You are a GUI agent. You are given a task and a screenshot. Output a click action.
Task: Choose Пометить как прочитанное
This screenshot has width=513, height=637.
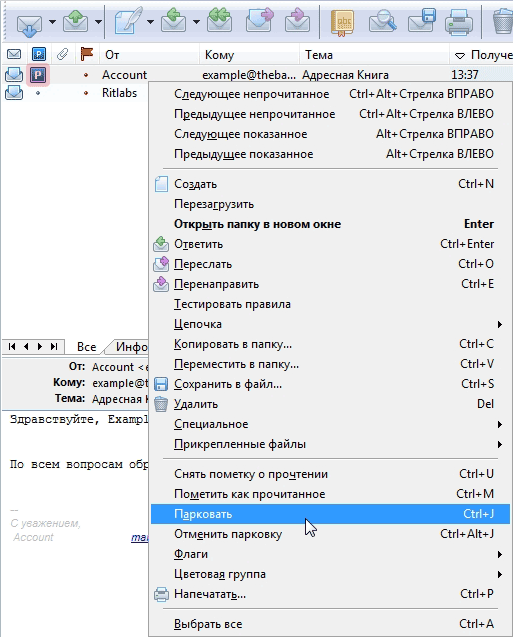(329, 494)
